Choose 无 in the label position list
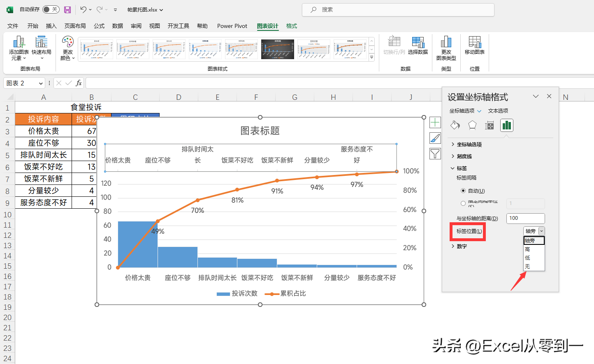 [534, 267]
